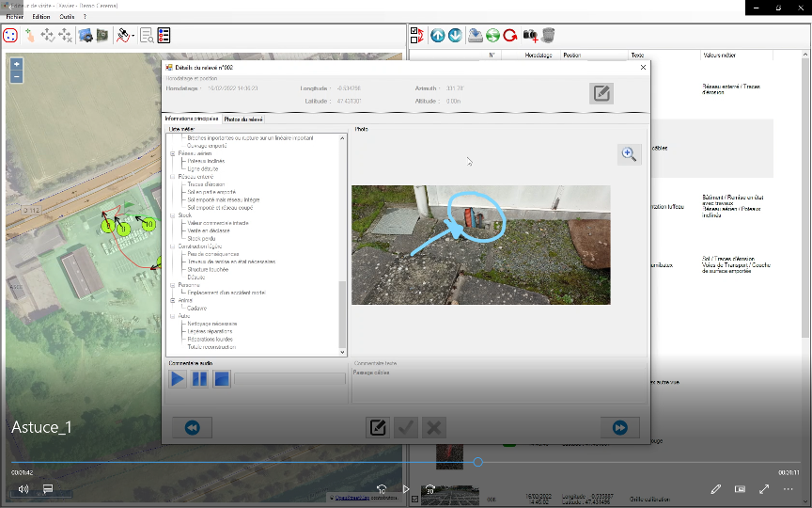Viewport: 812px width, 508px height.
Task: Collapse the Réseau aérien tree node
Action: point(173,152)
